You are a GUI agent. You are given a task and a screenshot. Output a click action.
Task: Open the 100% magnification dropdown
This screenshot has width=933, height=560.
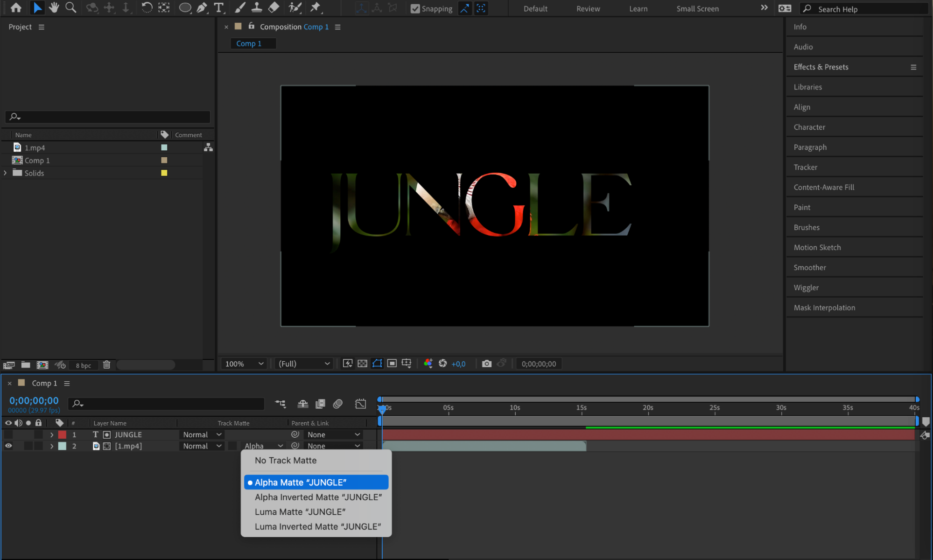[x=244, y=364]
